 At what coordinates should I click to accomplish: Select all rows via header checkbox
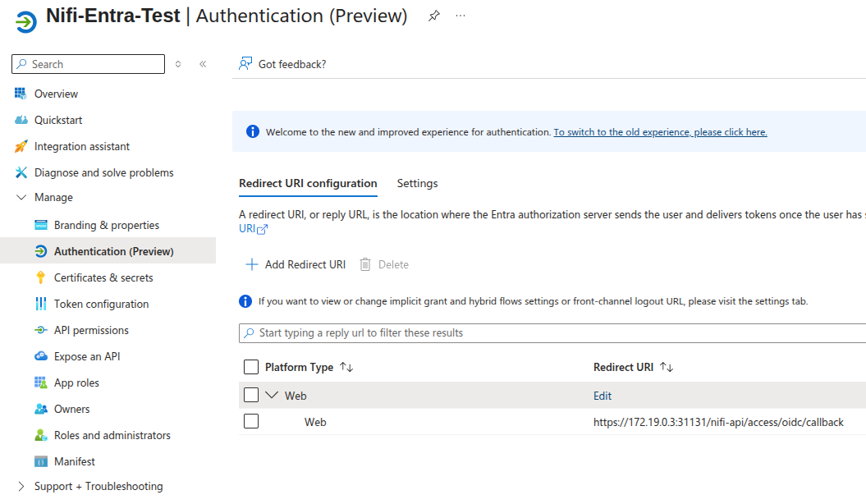(x=251, y=367)
